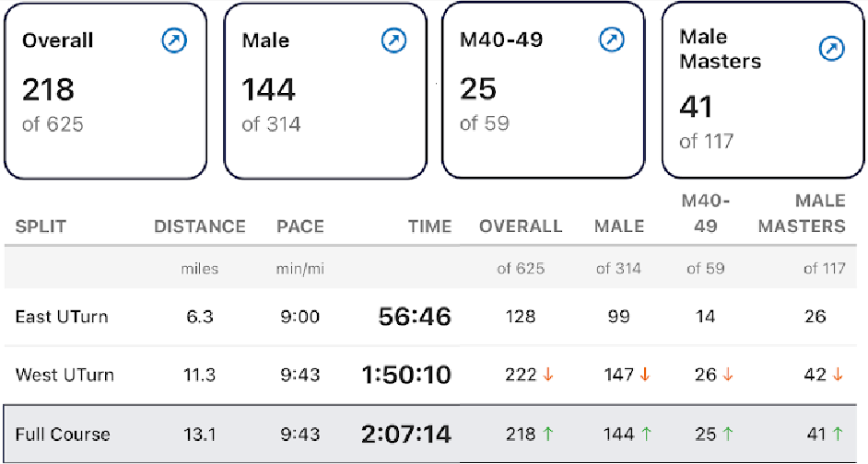Screen dimensions: 868x464
Task: Click the Male card arrow icon
Action: tap(393, 41)
